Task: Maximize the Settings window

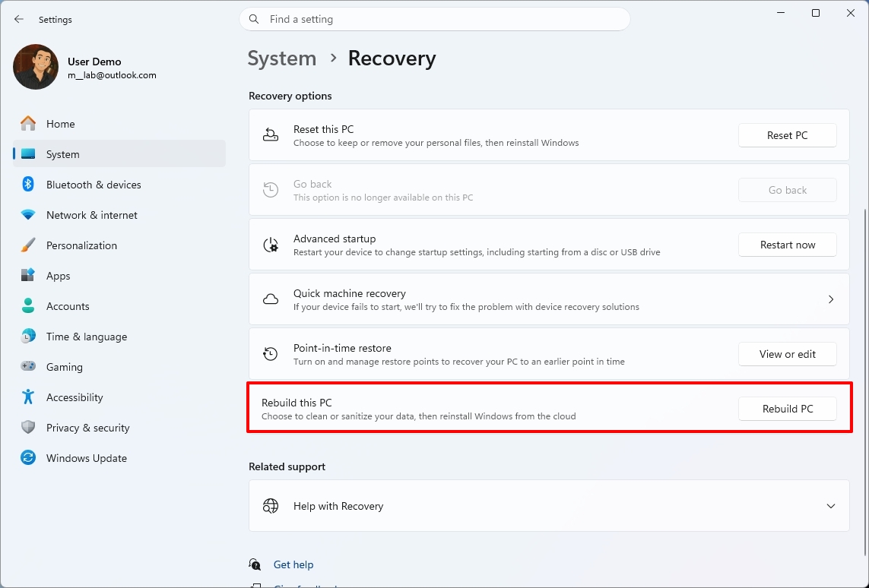Action: (816, 13)
